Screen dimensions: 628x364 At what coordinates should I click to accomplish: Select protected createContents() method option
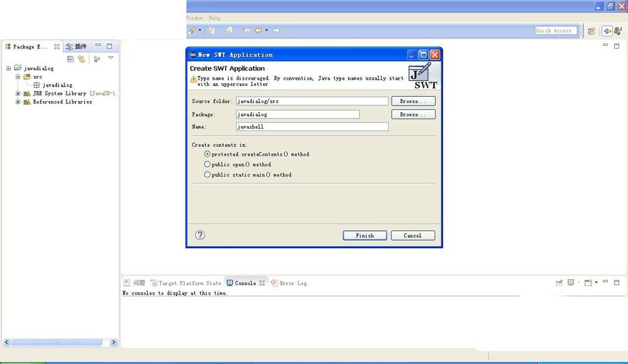pyautogui.click(x=208, y=154)
